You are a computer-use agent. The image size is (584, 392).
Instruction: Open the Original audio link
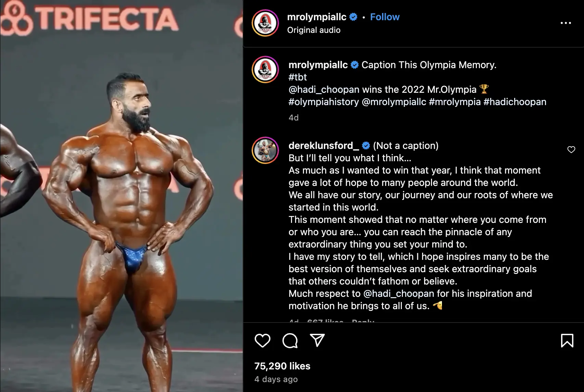point(314,30)
